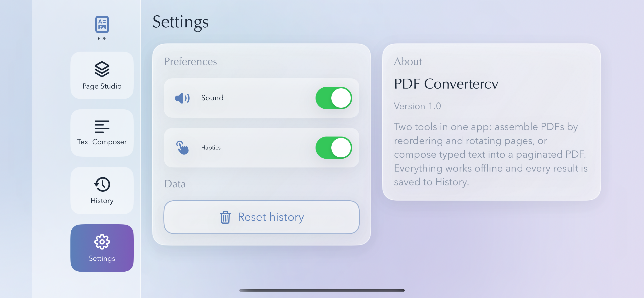
Task: Go to Text Composer tab label
Action: point(102,142)
